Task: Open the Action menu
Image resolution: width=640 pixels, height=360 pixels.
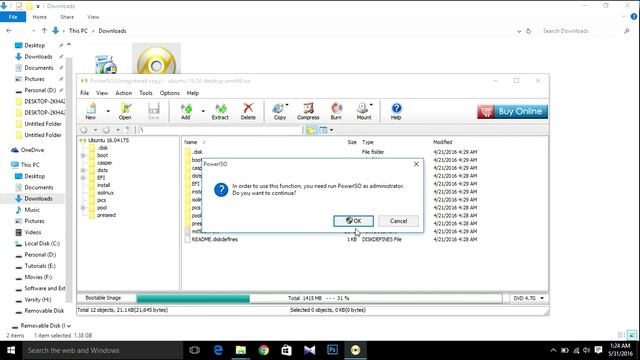Action: tap(124, 93)
